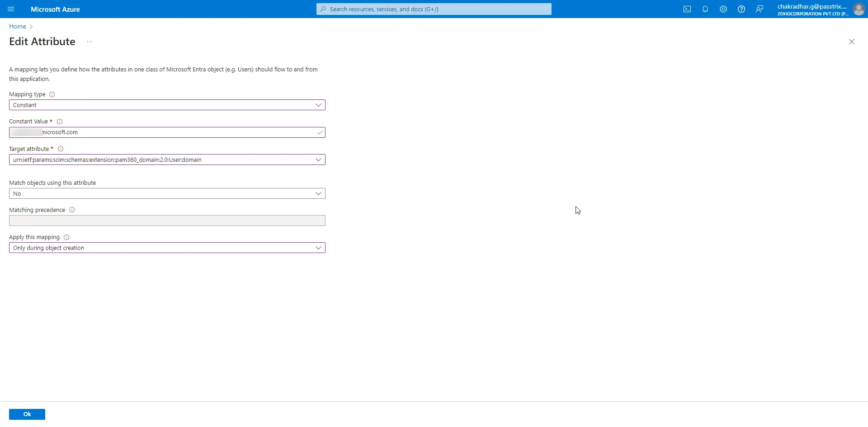The width and height of the screenshot is (868, 427).
Task: Confirm changes with the Ok button
Action: [x=27, y=414]
